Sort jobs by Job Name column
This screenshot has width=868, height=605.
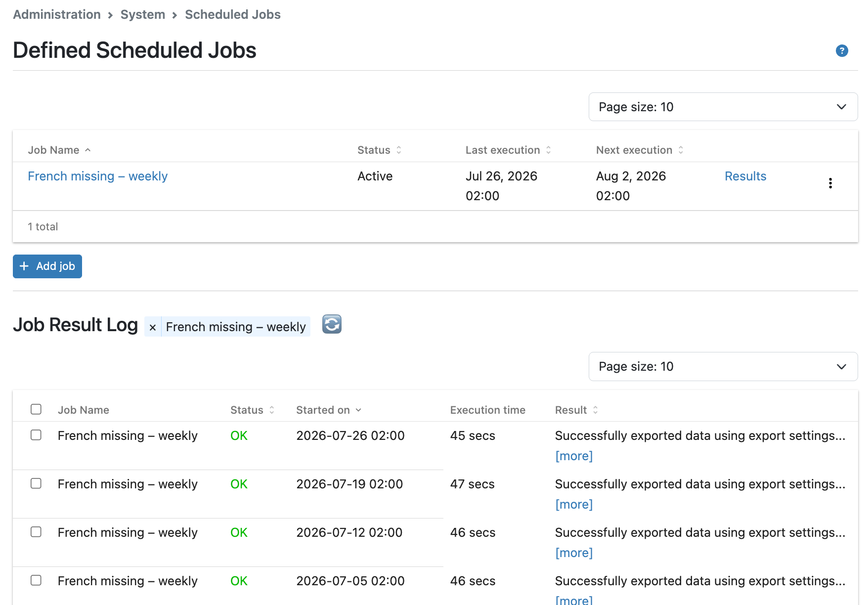[x=59, y=150]
